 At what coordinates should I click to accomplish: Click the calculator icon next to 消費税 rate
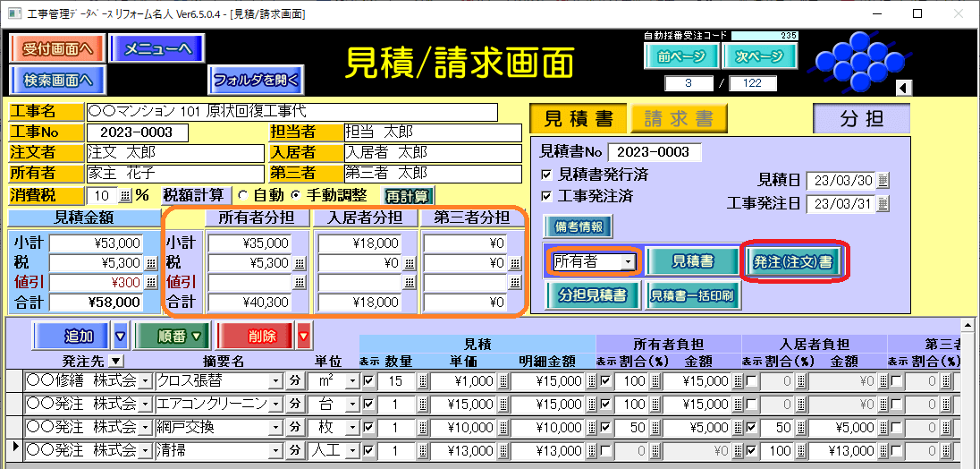124,196
